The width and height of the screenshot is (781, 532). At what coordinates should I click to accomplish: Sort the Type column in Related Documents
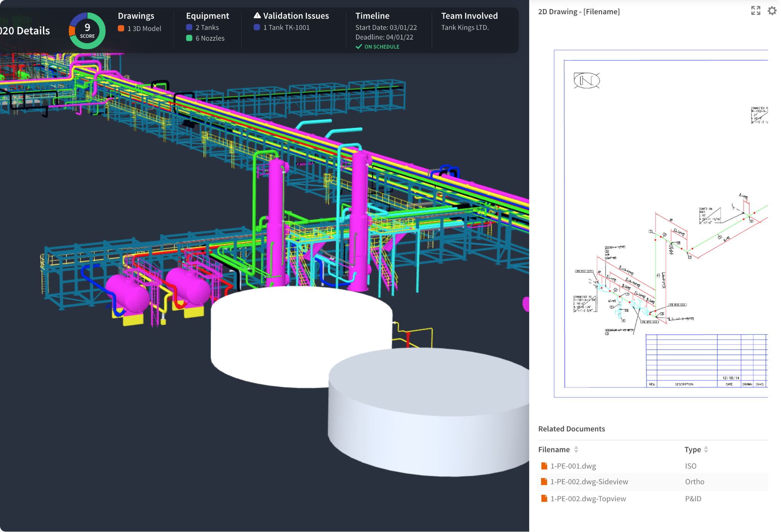pyautogui.click(x=706, y=450)
